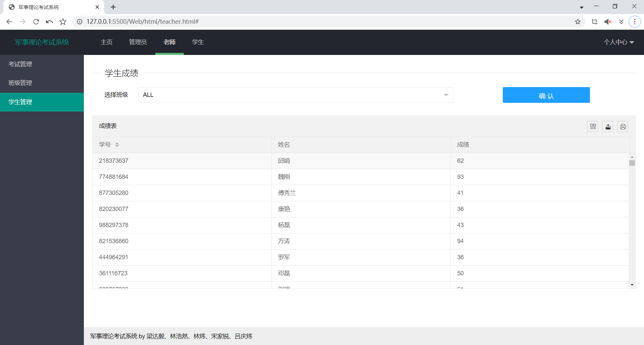Select student ID 820230077 cell
This screenshot has height=345, width=644.
pyautogui.click(x=182, y=209)
